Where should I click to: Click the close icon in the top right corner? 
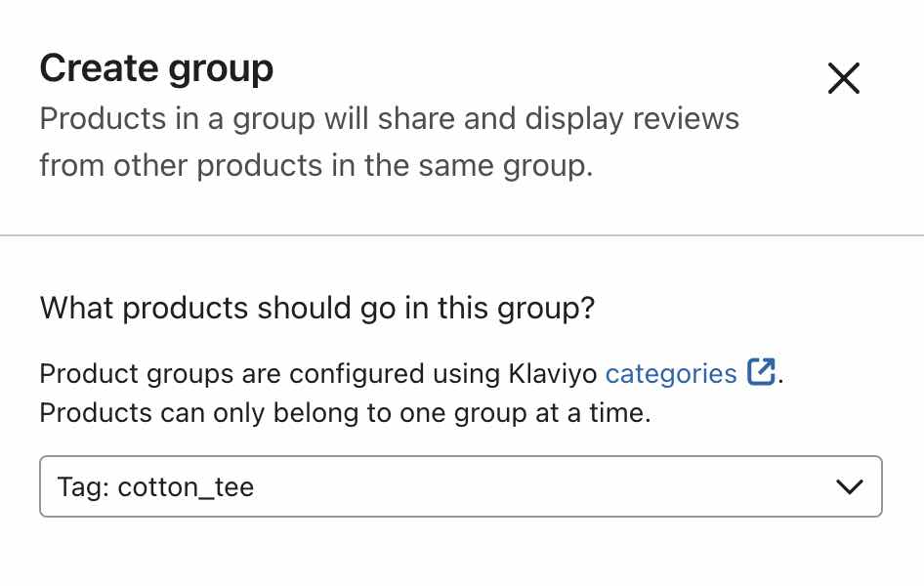tap(843, 78)
